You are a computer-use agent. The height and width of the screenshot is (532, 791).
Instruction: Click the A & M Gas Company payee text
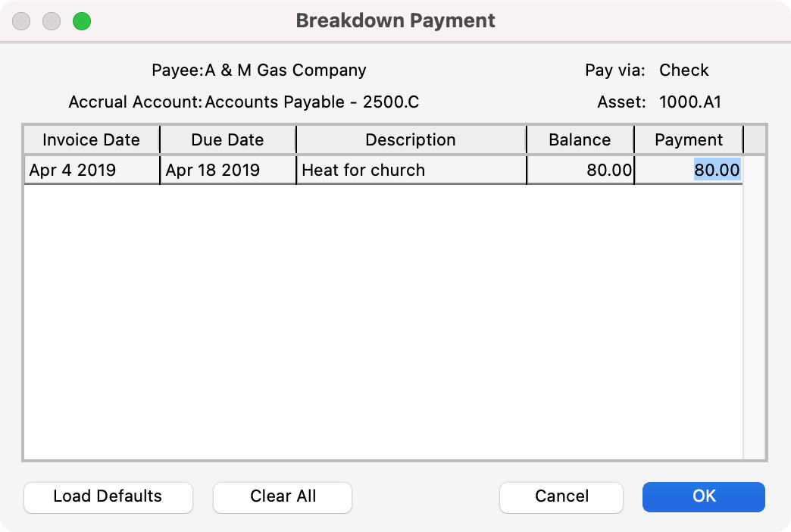click(286, 70)
